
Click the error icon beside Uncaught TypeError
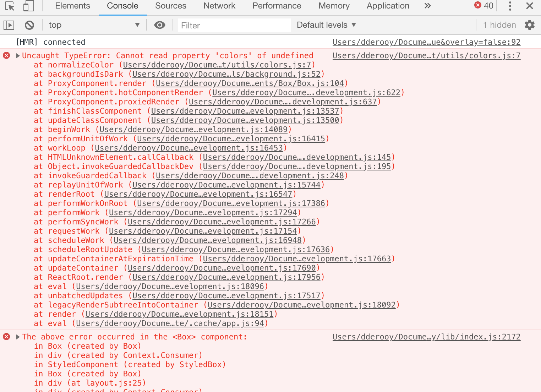point(6,55)
